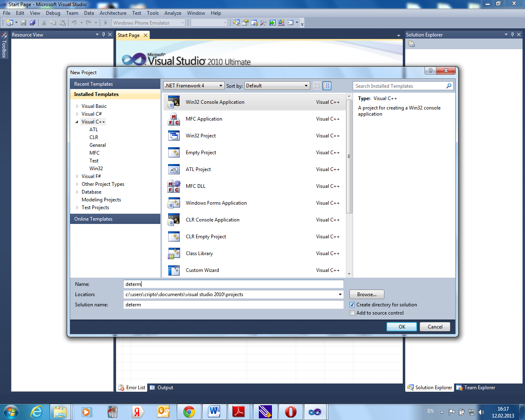
Task: Select the CLR Console Application template icon
Action: pos(174,220)
